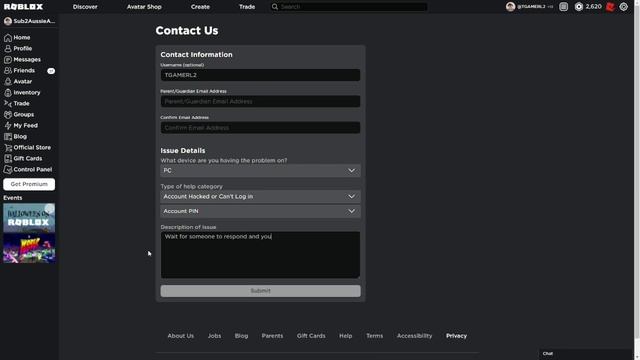The height and width of the screenshot is (360, 640).
Task: Click the Roblox logo in header
Action: coord(23,7)
